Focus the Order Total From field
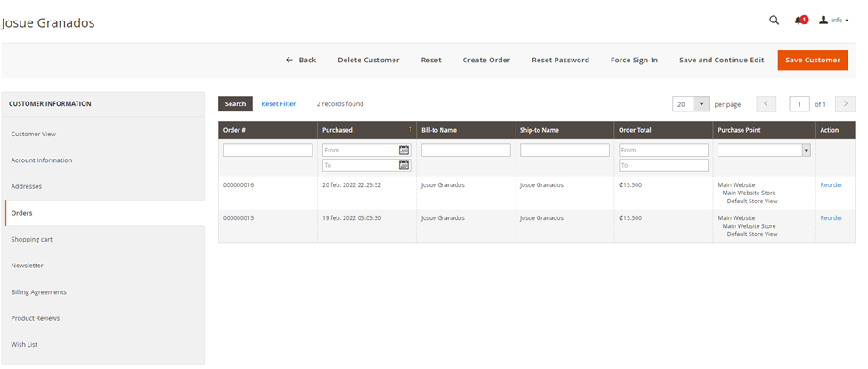Screen dimensions: 868x369 (663, 150)
